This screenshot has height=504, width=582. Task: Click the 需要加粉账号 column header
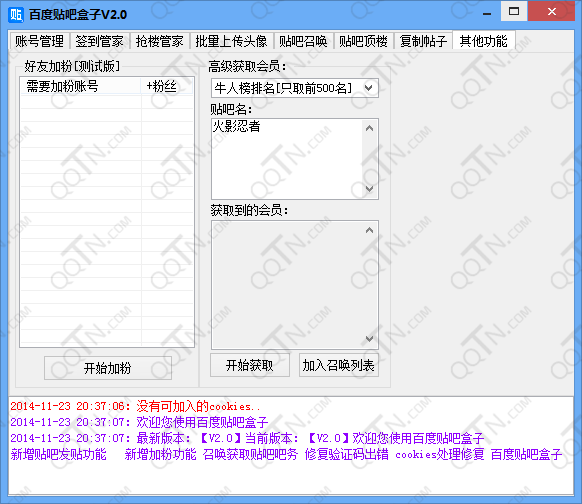pyautogui.click(x=81, y=86)
